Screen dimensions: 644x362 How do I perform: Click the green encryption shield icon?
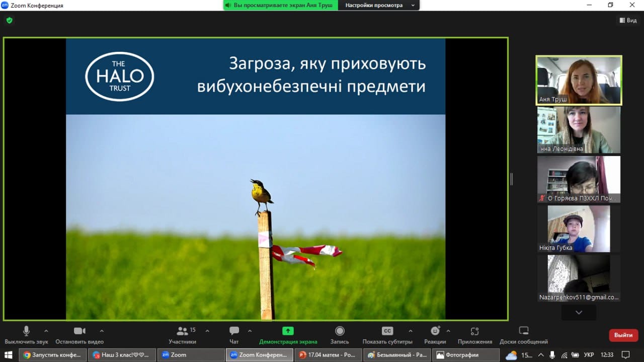click(x=9, y=21)
